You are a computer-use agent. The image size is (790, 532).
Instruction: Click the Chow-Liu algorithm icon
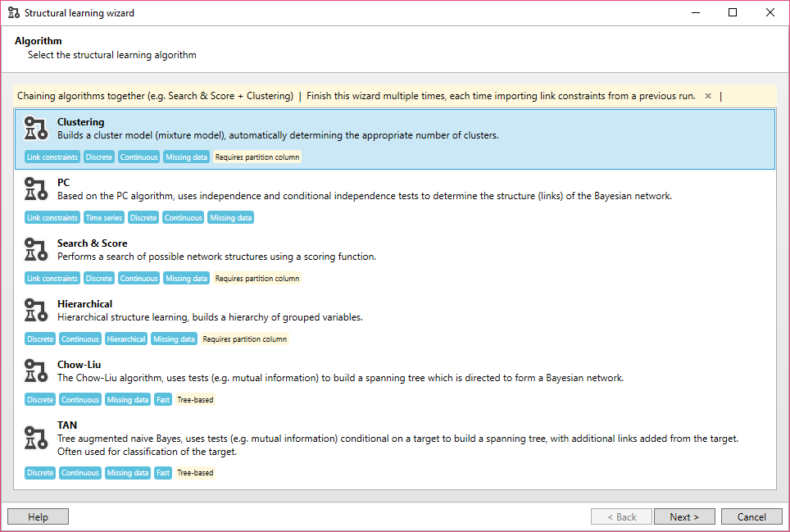tap(34, 371)
